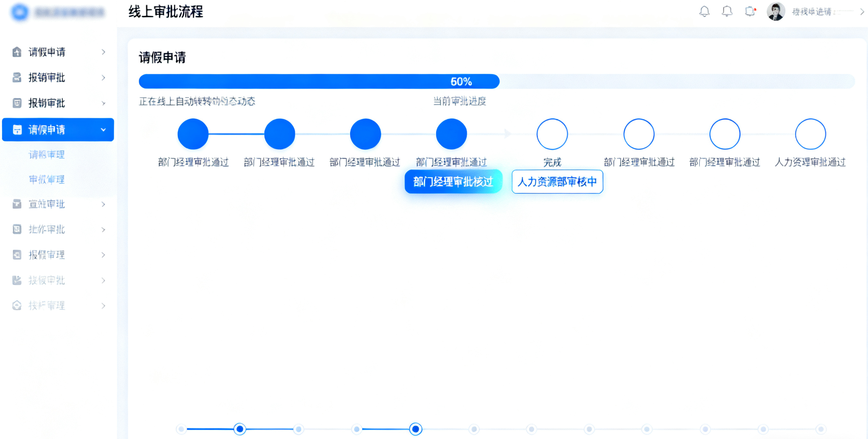Click the second notification bell icon
Screen dimensions: 868x439
(727, 12)
